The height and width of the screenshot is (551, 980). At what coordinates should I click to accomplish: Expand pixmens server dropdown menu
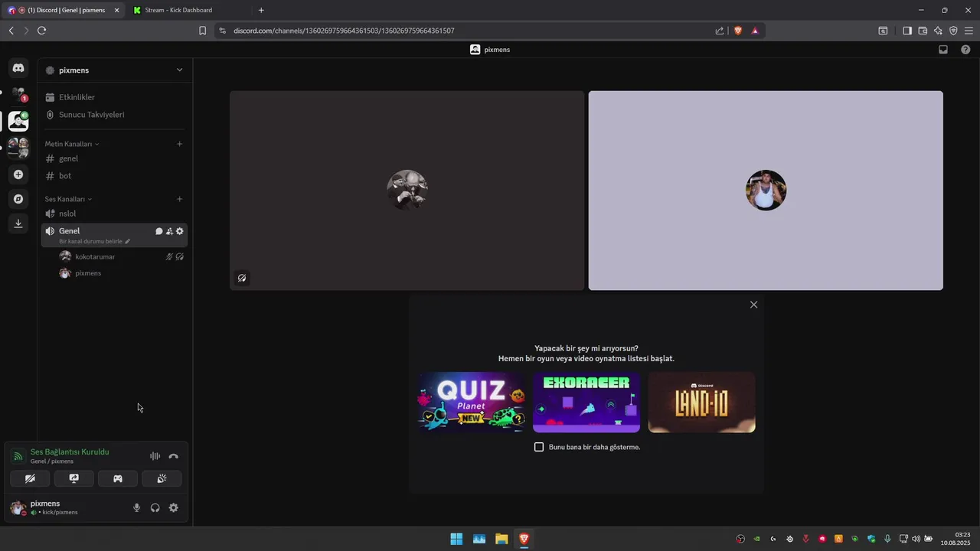(x=179, y=70)
